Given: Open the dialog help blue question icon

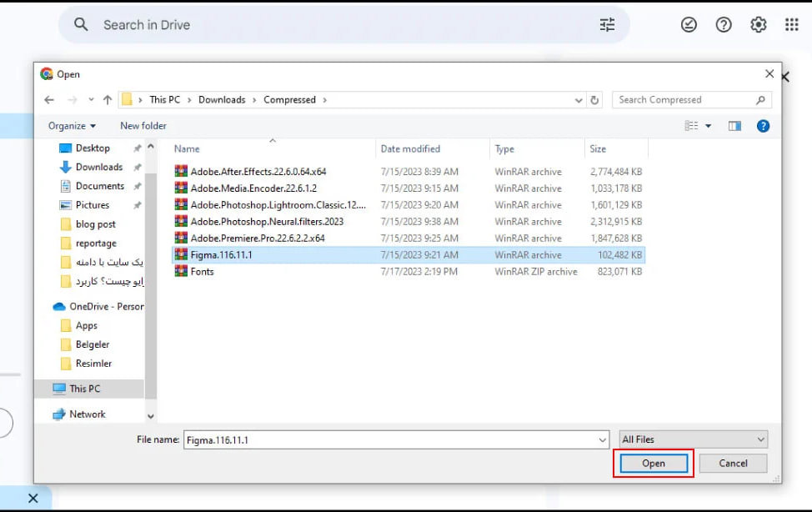Looking at the screenshot, I should pos(762,126).
